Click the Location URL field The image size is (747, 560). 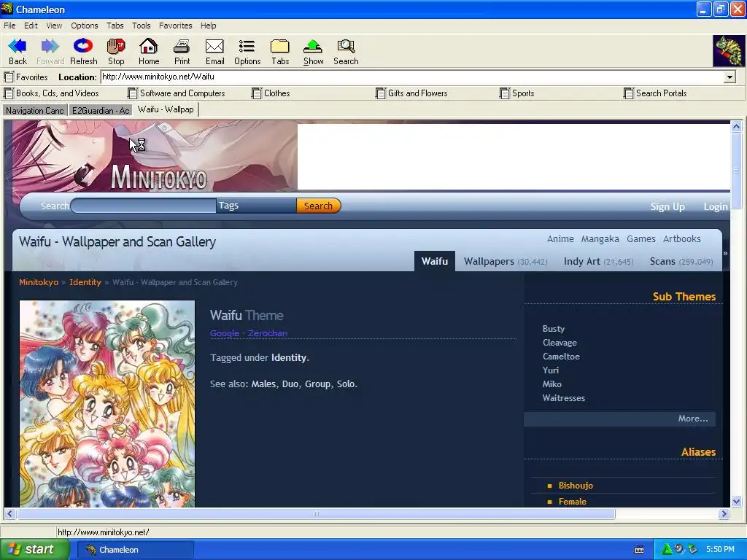412,77
